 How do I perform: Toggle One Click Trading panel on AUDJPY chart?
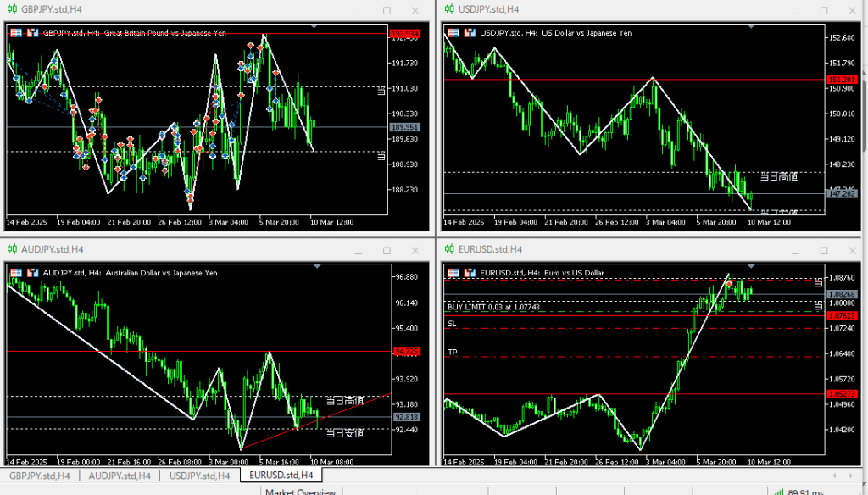point(16,273)
